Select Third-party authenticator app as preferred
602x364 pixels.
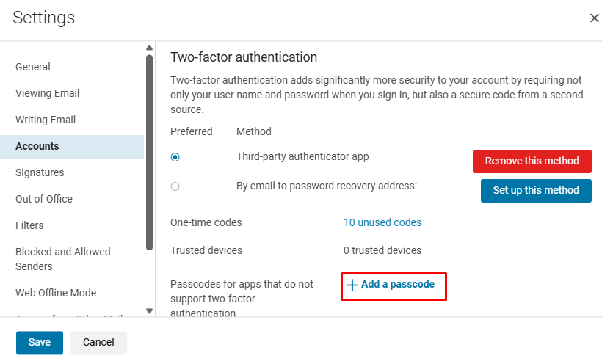coord(175,157)
